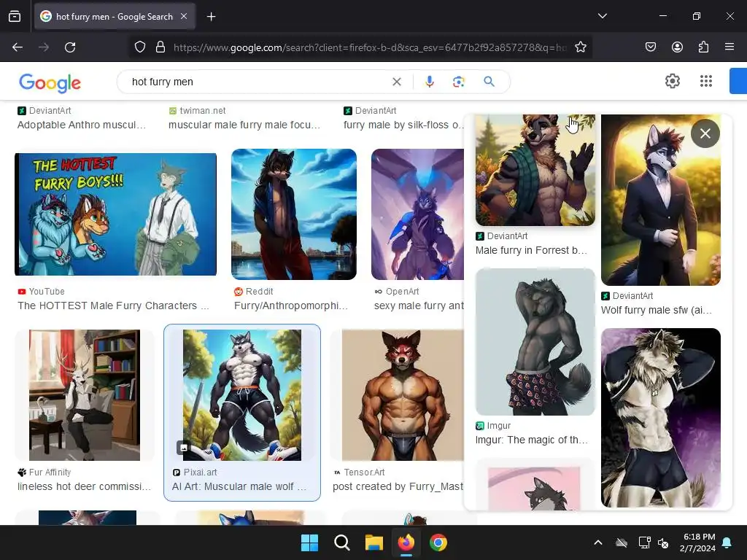
Task: Open 'Imgur: The magic of th...' link
Action: 531,440
